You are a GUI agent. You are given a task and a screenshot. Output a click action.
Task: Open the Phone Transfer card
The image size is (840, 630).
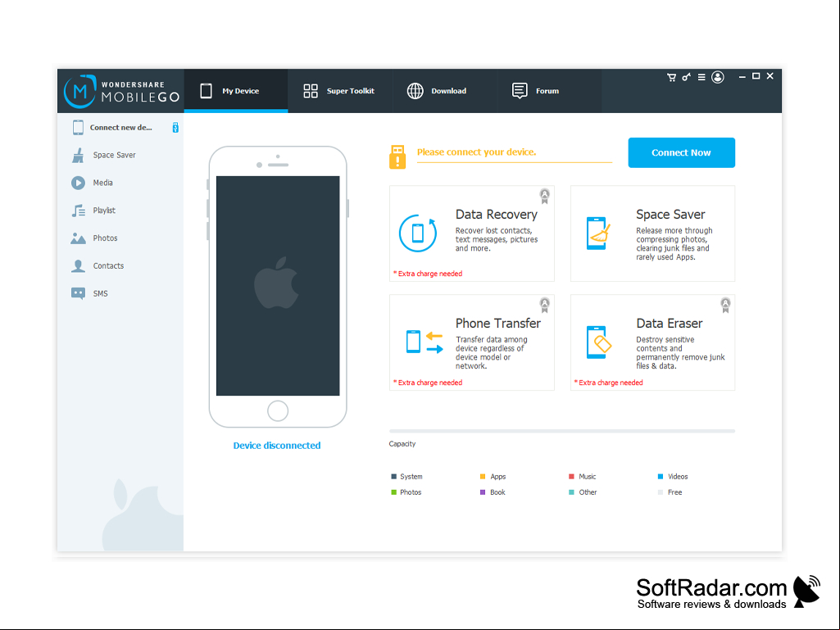pyautogui.click(x=472, y=342)
